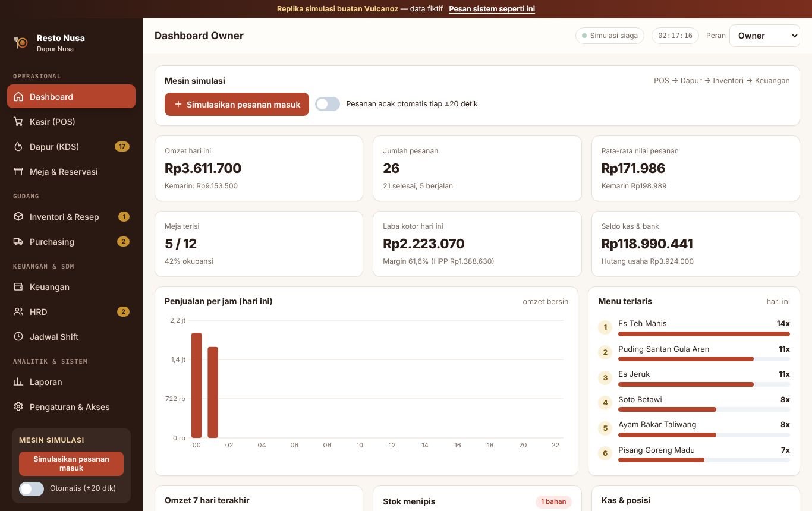Enable the Otomatis switch in the sidebar
Image resolution: width=812 pixels, height=511 pixels.
[32, 488]
